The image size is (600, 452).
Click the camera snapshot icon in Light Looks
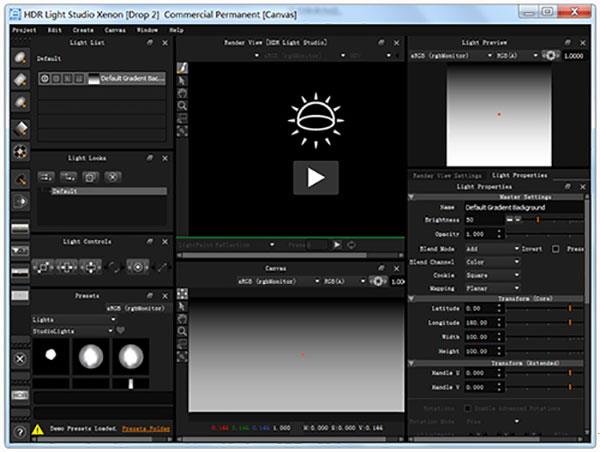(90, 177)
